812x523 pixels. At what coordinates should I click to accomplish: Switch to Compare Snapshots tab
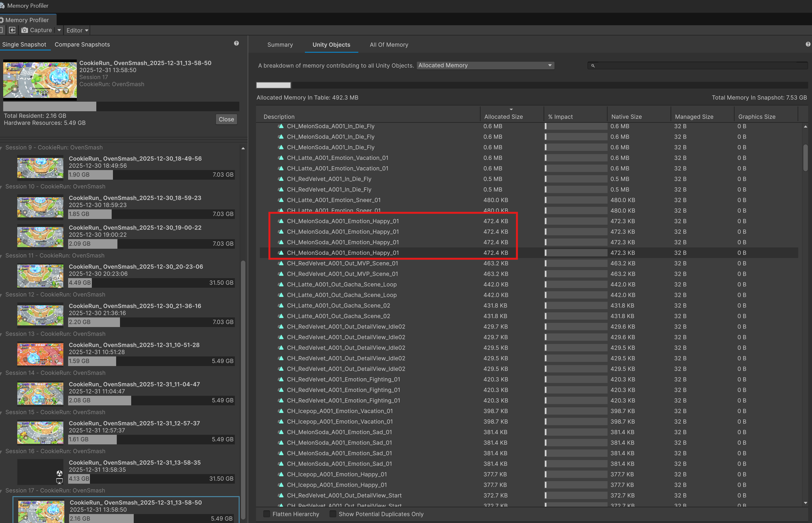coord(82,44)
